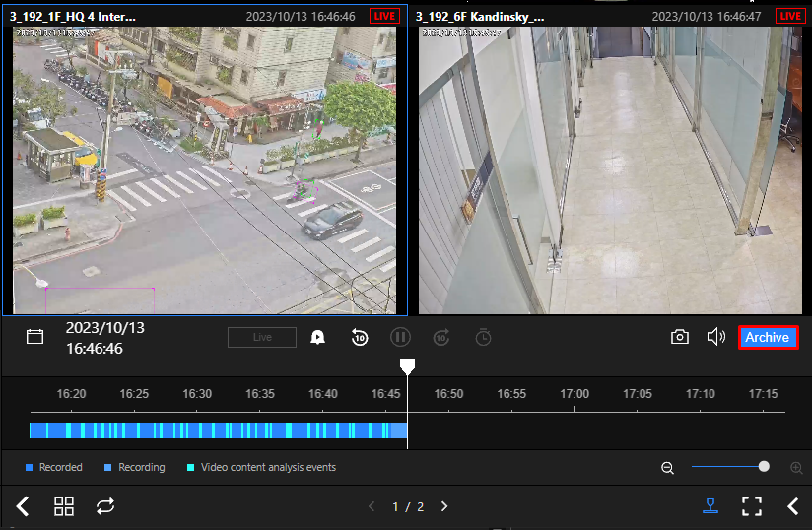Click the 16:30 mark on the timeline

[197, 394]
